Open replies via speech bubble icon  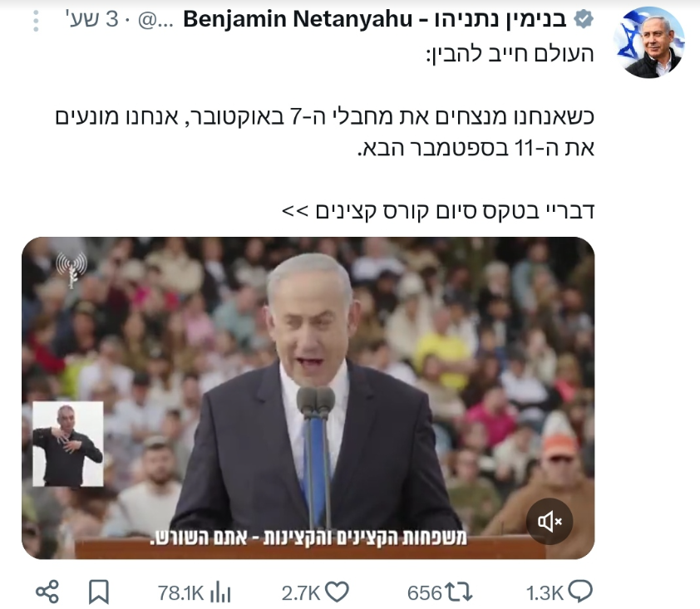pos(580,592)
